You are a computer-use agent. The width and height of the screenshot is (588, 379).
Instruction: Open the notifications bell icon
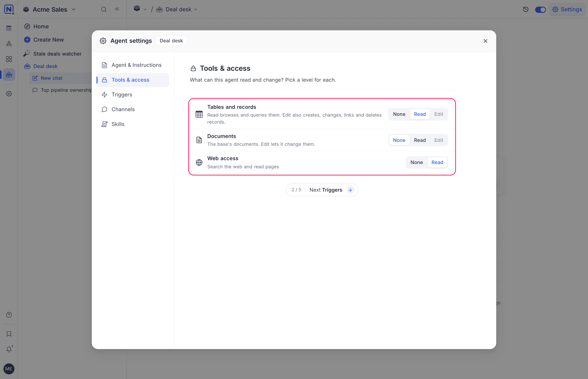[9, 349]
